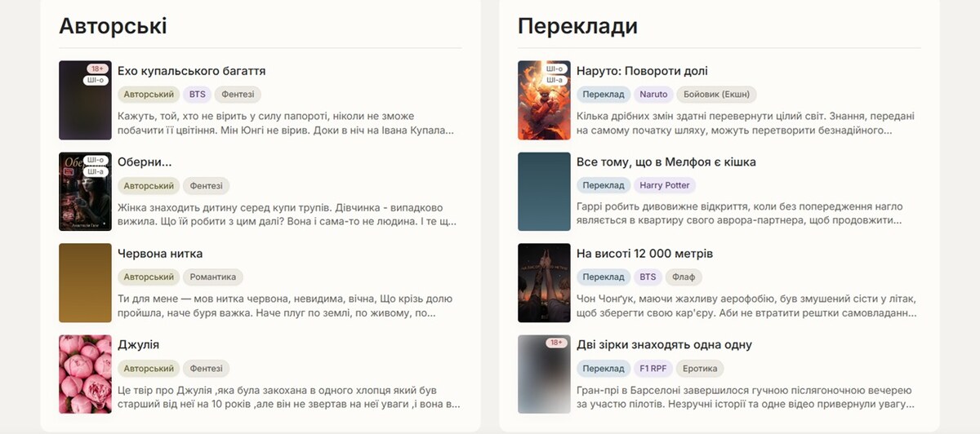
Task: Click the description starting 'Гран-прі в Барселоні'
Action: tap(746, 397)
